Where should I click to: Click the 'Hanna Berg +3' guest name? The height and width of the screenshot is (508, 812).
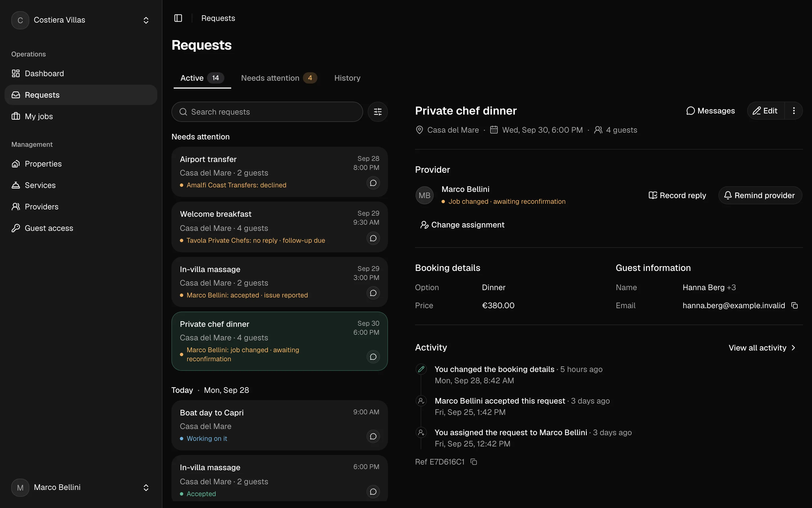point(709,288)
